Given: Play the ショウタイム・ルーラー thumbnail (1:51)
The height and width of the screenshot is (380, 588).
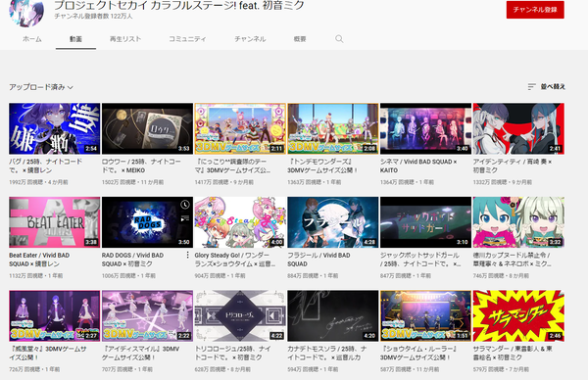Looking at the screenshot, I should coord(425,315).
